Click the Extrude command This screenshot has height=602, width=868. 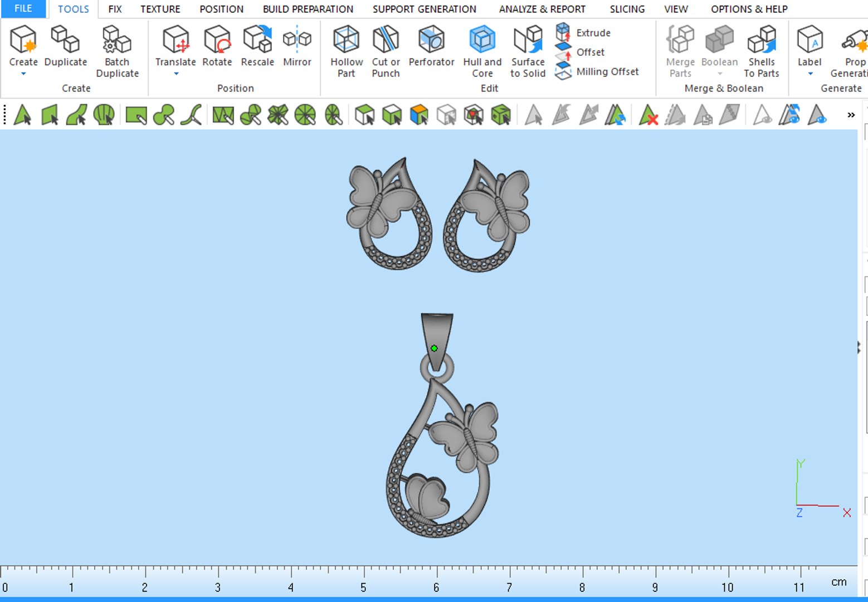[x=583, y=33]
